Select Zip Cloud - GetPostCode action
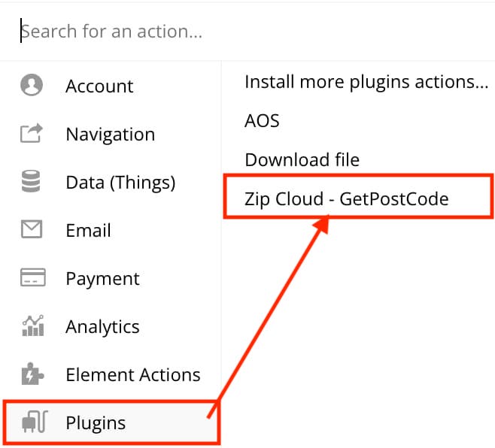Screen dimensions: 495x448 346,199
